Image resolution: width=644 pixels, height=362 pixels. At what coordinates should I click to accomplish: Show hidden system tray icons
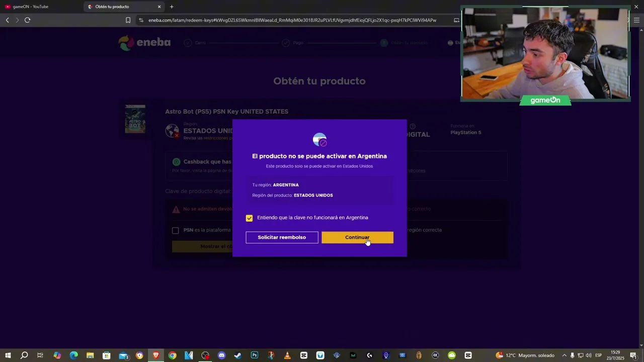pyautogui.click(x=564, y=355)
